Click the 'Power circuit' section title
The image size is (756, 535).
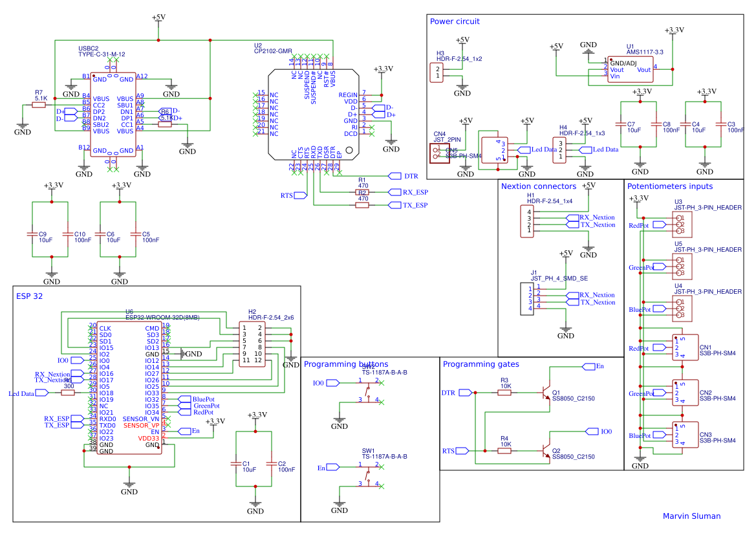tap(455, 21)
